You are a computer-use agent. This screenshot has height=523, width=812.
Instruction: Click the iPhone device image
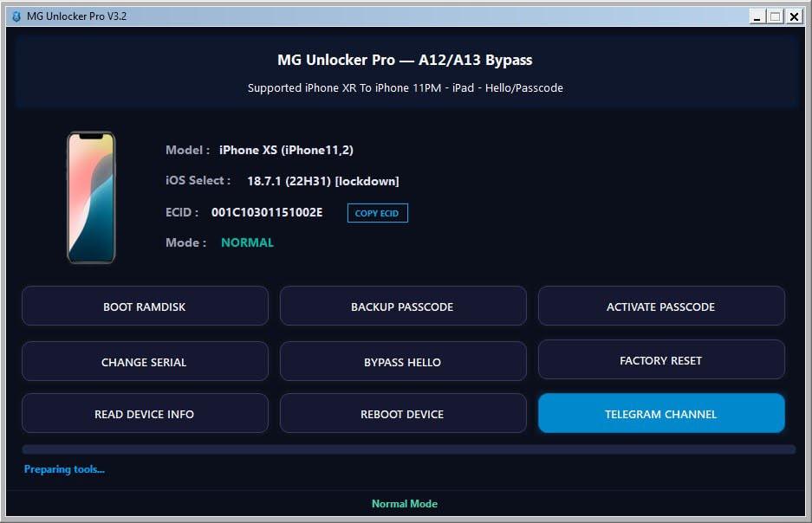pyautogui.click(x=91, y=197)
